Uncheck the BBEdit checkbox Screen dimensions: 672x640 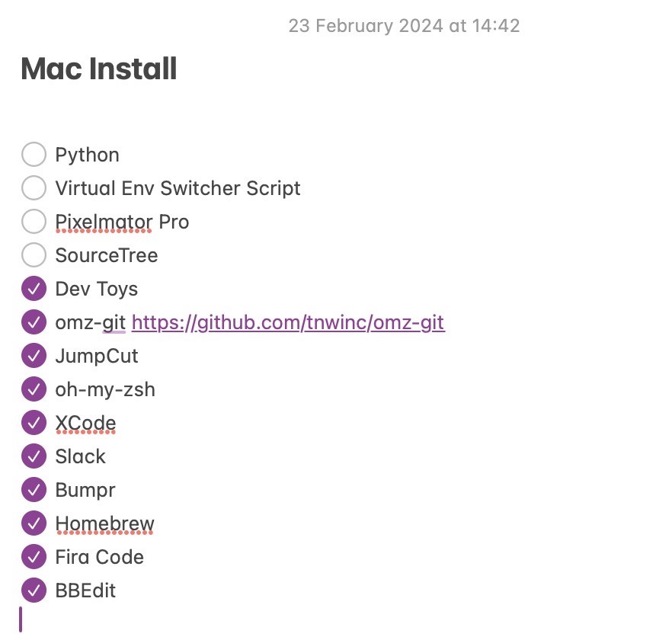(x=34, y=590)
